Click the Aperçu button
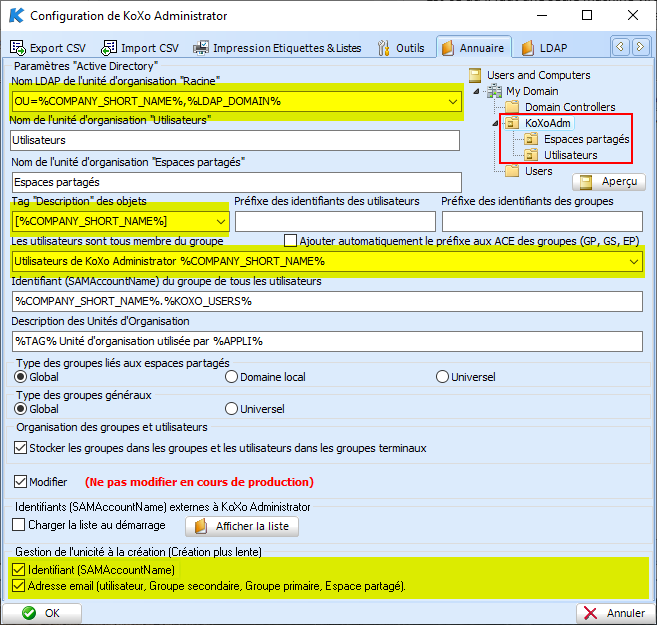Image resolution: width=657 pixels, height=625 pixels. click(609, 182)
